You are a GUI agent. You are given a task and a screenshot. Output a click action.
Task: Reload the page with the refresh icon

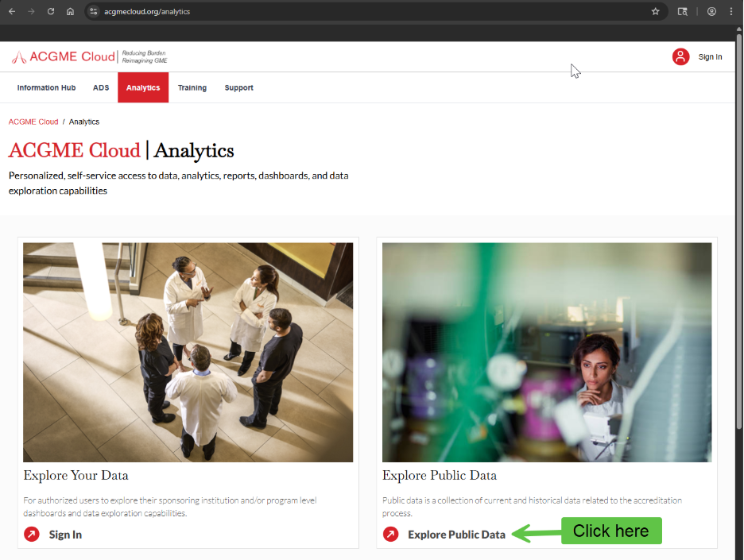click(x=51, y=11)
